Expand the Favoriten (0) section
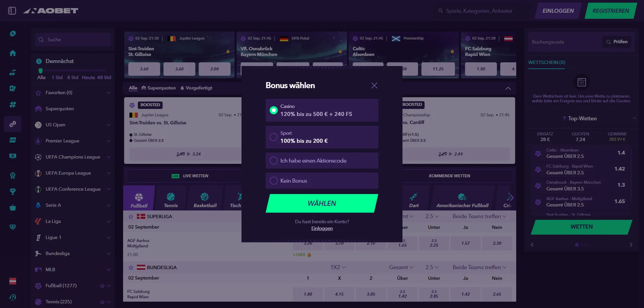The height and width of the screenshot is (308, 644). tap(109, 93)
